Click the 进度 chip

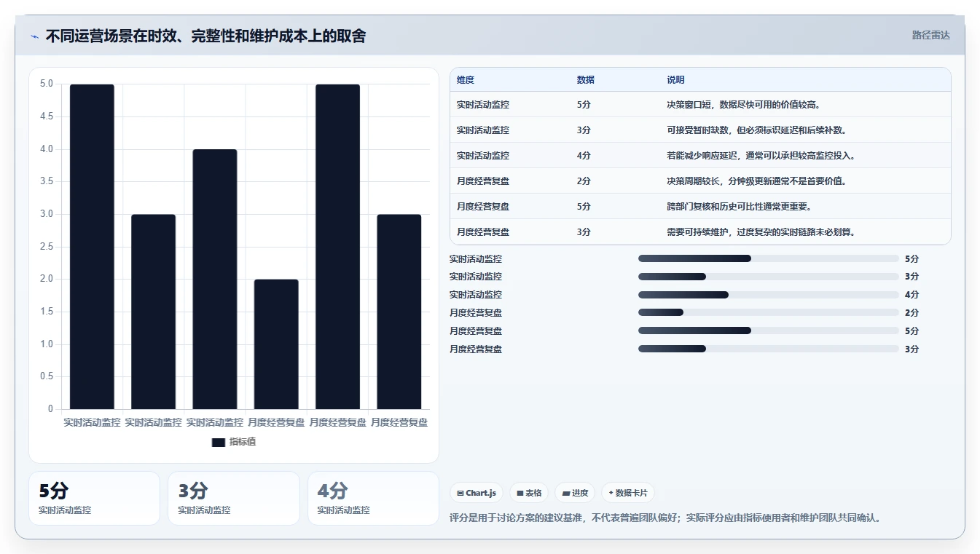pos(575,493)
